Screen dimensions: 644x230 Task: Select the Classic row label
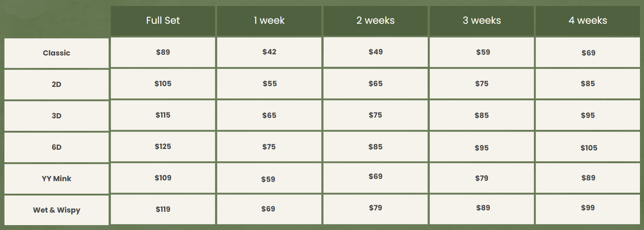(x=56, y=53)
